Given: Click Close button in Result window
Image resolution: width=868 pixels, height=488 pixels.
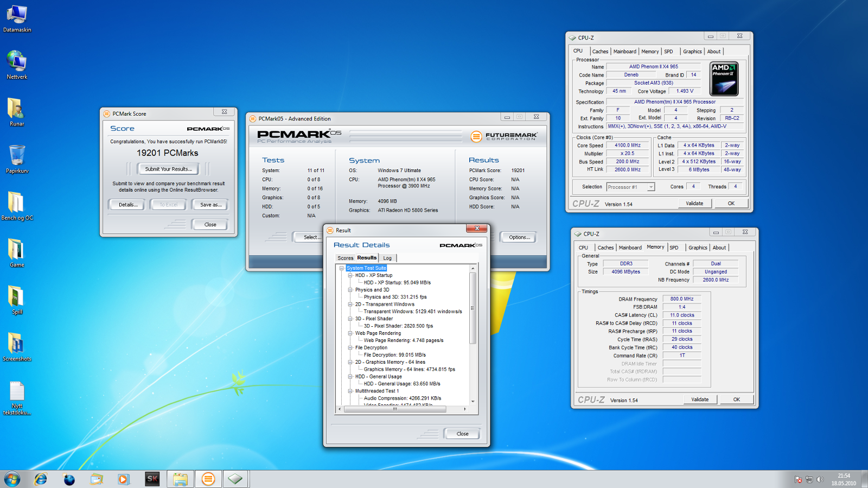Looking at the screenshot, I should [x=462, y=434].
